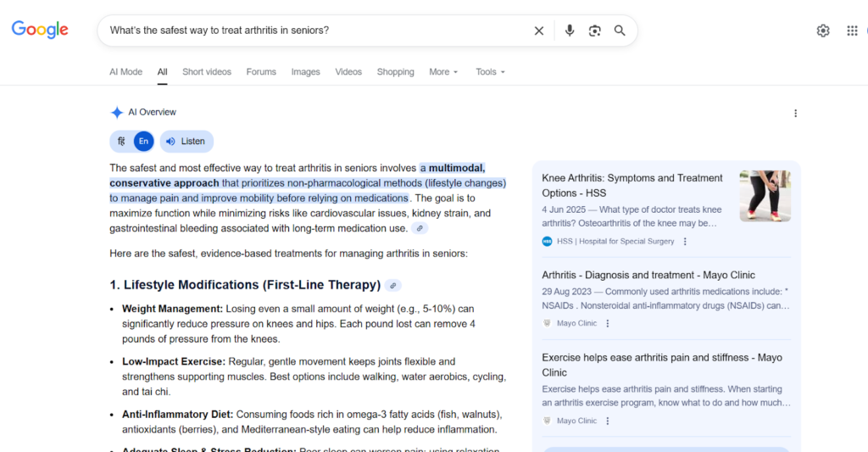Open link chip beside Lifestyle Modifications heading
Screen dimensions: 868x452
(393, 285)
